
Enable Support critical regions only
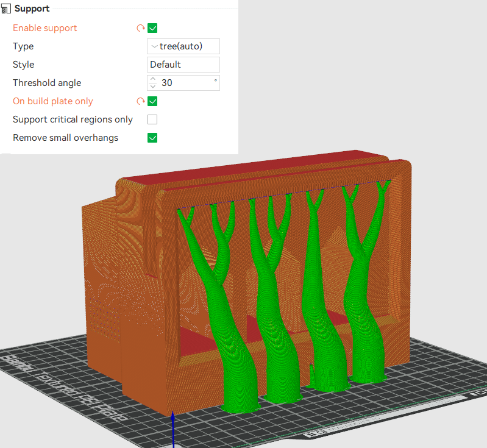click(x=152, y=119)
